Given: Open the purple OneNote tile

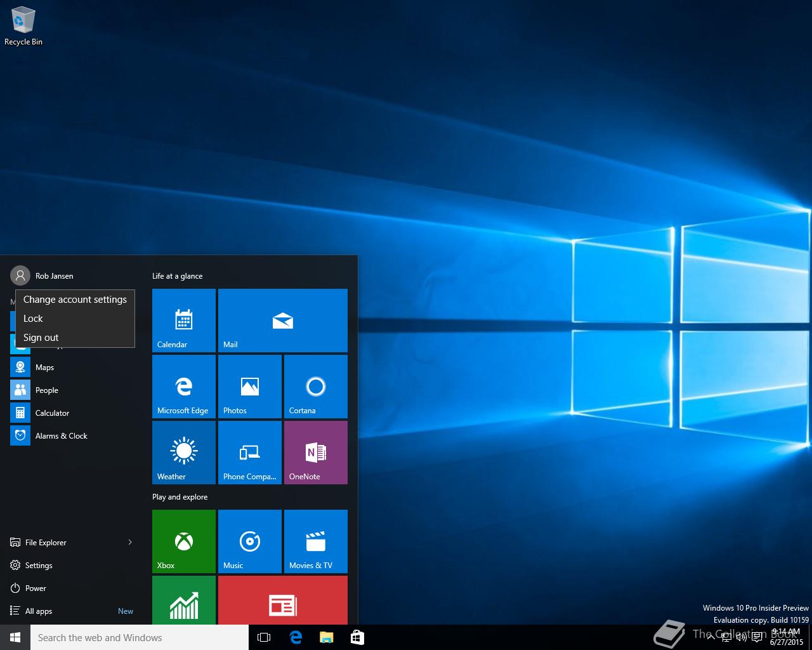Looking at the screenshot, I should tap(316, 453).
